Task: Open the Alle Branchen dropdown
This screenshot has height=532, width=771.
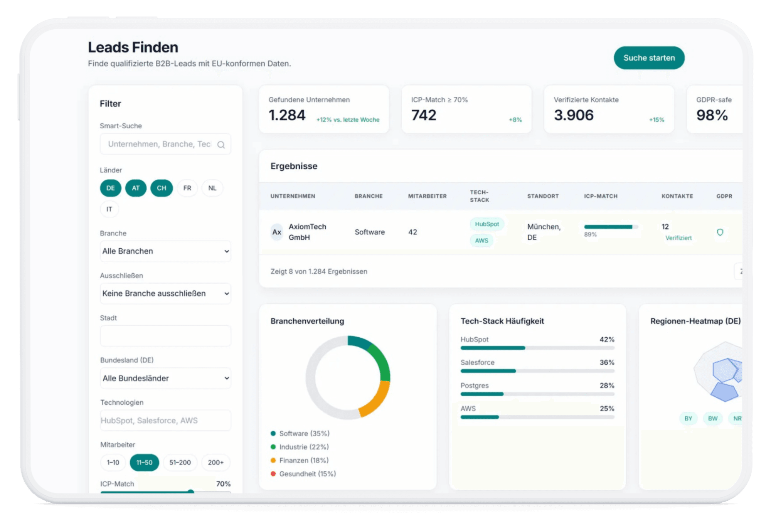Action: (165, 251)
